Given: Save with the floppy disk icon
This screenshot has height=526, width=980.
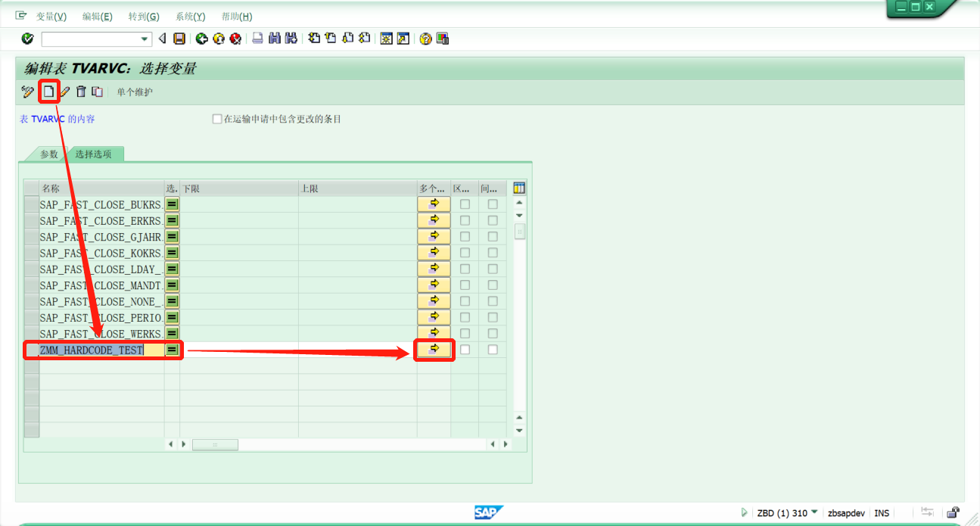Looking at the screenshot, I should (178, 38).
